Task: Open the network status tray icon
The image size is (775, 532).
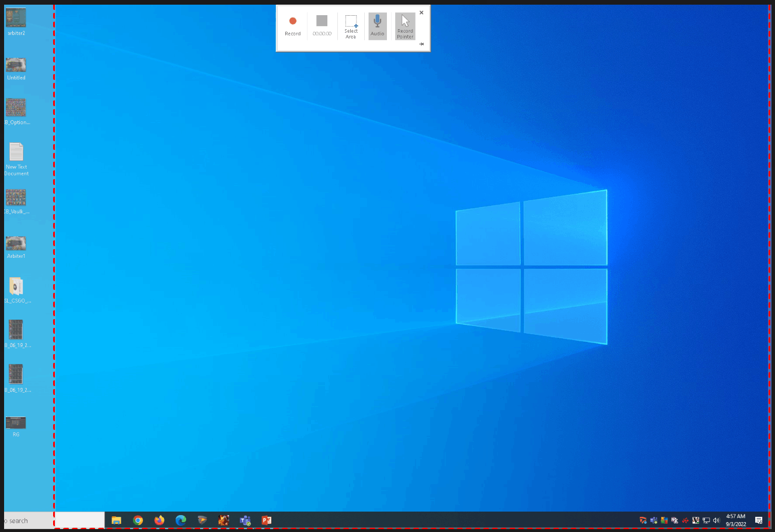Action: tap(706, 520)
